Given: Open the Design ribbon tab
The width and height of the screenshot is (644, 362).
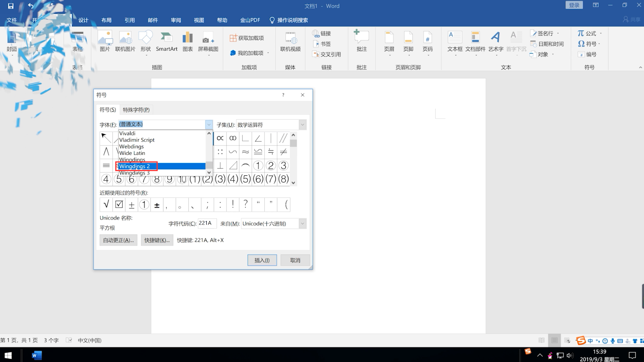Looking at the screenshot, I should pyautogui.click(x=83, y=20).
